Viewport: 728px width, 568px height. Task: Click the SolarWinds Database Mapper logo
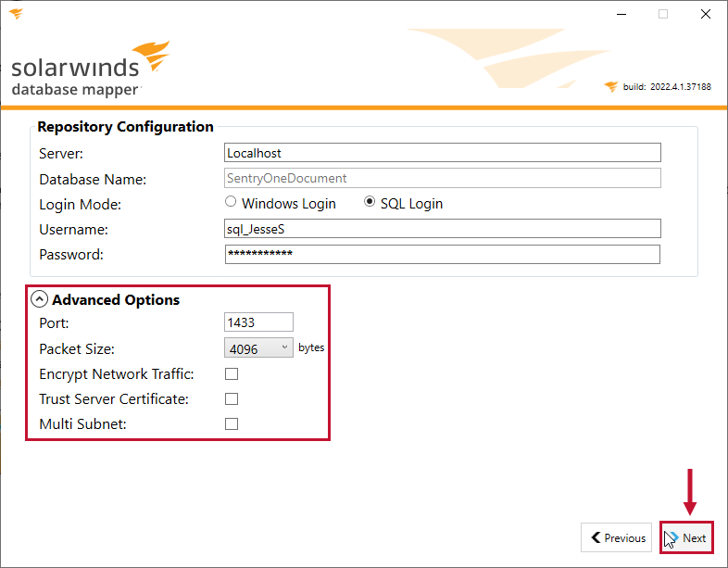(91, 69)
